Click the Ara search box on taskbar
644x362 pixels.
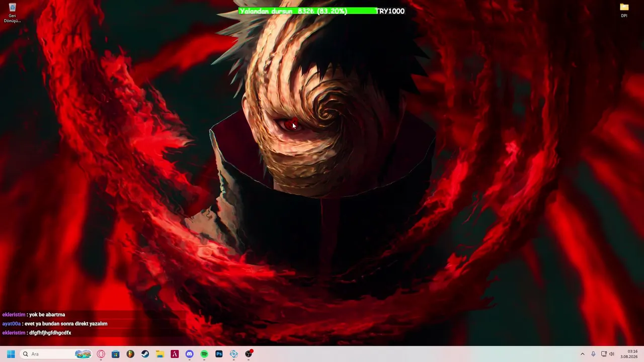(56, 354)
